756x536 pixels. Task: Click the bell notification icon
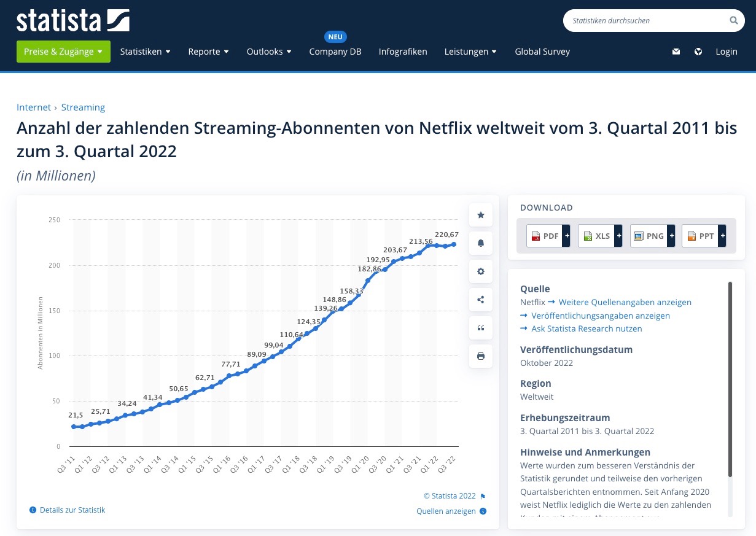(481, 243)
